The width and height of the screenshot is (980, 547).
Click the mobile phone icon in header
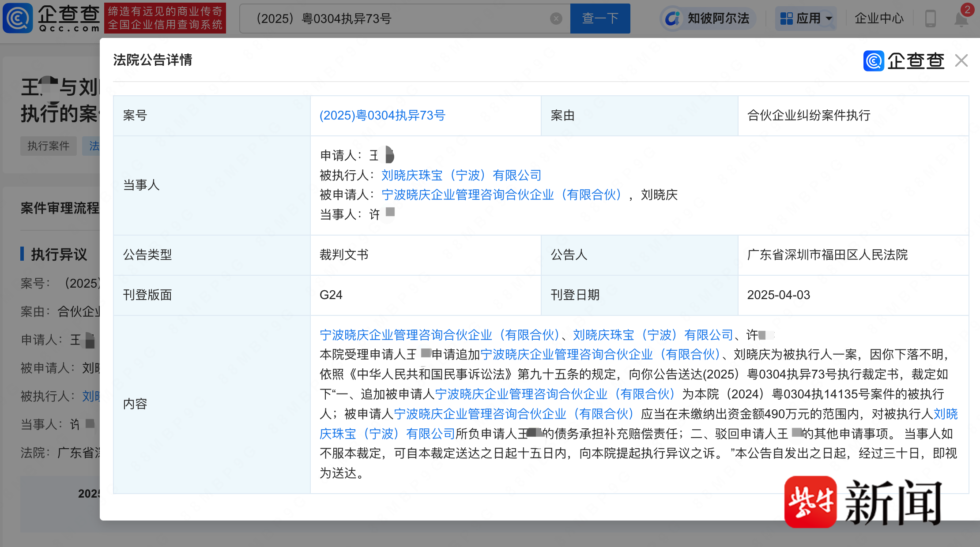coord(930,19)
